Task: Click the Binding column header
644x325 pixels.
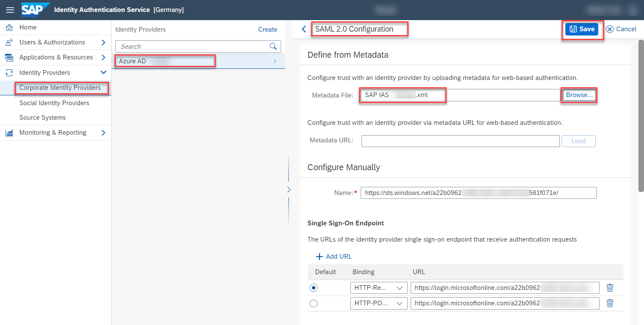Action: click(364, 272)
